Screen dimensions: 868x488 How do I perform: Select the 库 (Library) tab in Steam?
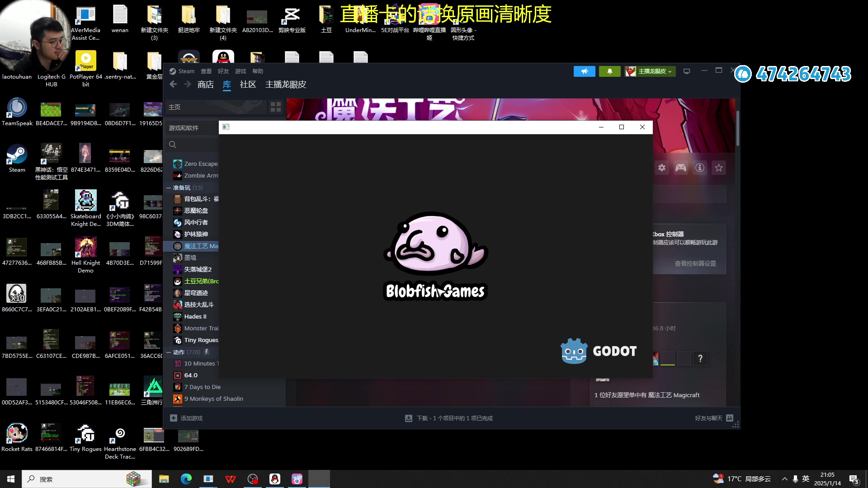pyautogui.click(x=226, y=84)
